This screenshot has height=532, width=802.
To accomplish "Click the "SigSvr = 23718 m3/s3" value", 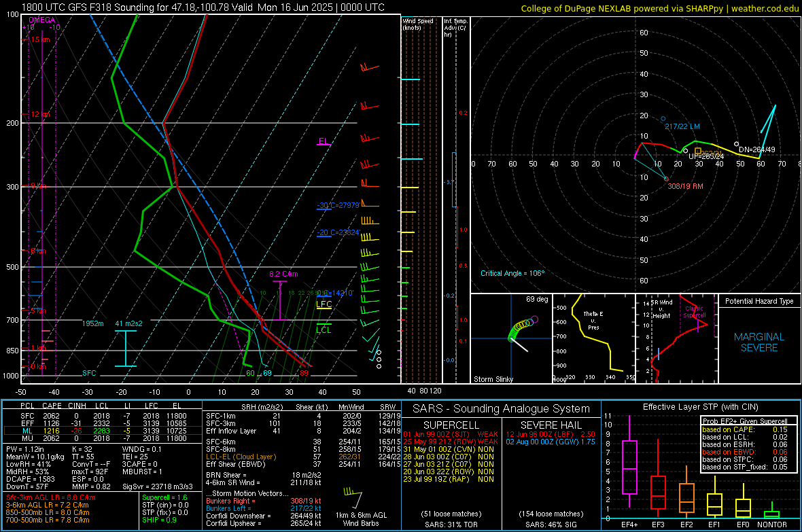I will pyautogui.click(x=158, y=486).
